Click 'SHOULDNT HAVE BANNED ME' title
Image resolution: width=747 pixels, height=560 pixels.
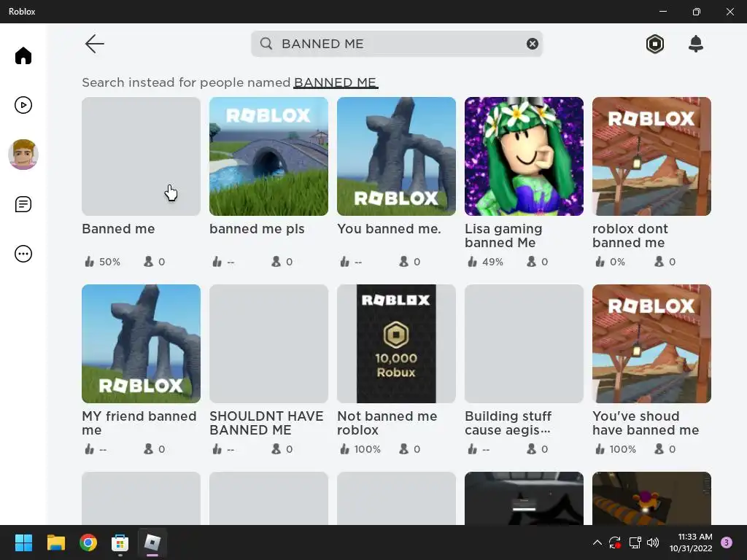[266, 423]
